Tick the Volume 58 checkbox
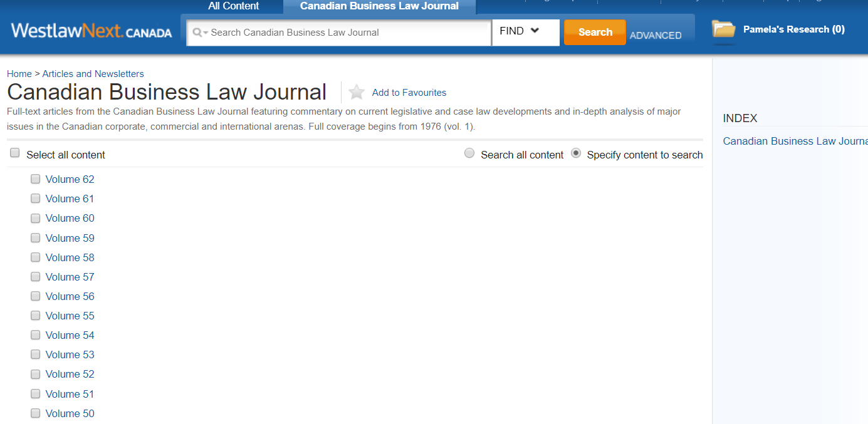868x424 pixels. [36, 257]
